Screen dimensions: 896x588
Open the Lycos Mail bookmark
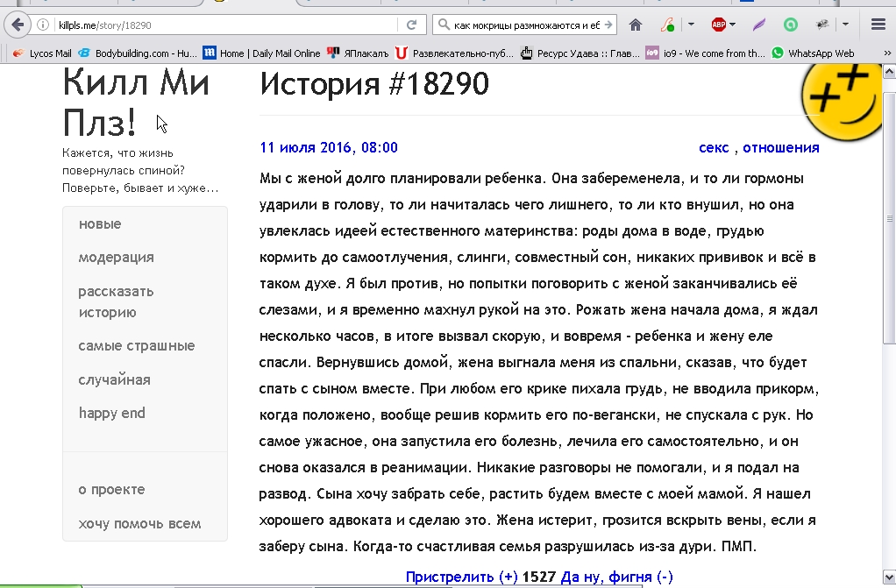pyautogui.click(x=42, y=53)
